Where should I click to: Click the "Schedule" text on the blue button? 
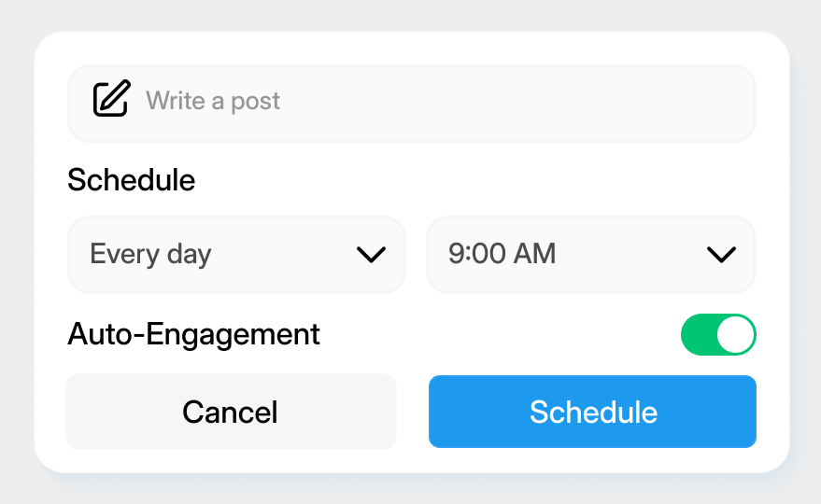(593, 412)
